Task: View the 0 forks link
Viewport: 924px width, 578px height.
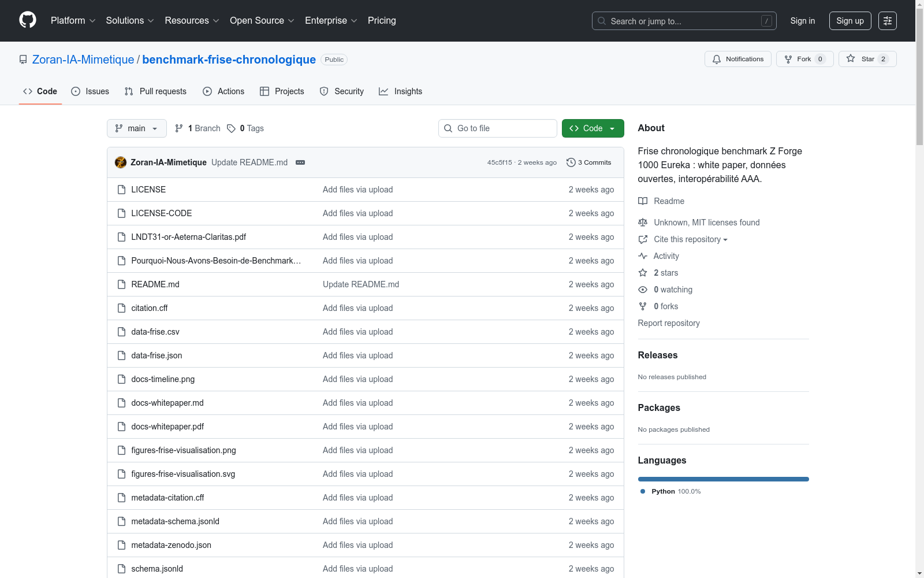Action: pos(666,306)
